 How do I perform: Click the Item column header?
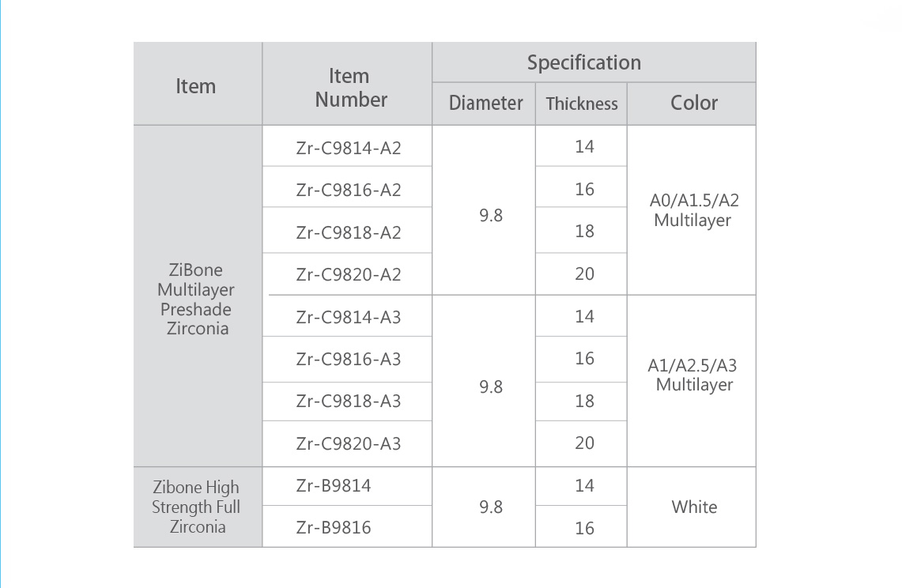[198, 84]
